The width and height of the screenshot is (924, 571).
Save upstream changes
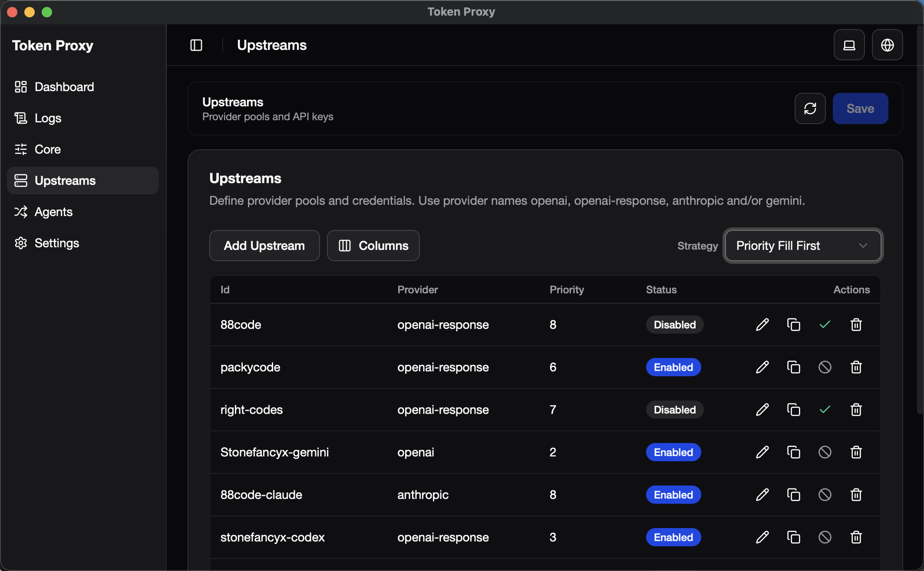860,108
